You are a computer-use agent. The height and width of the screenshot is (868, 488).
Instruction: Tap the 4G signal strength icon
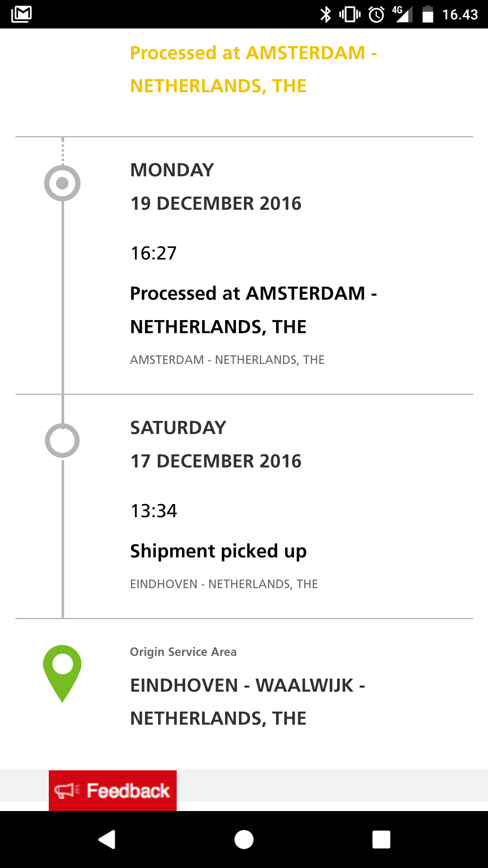pos(403,14)
